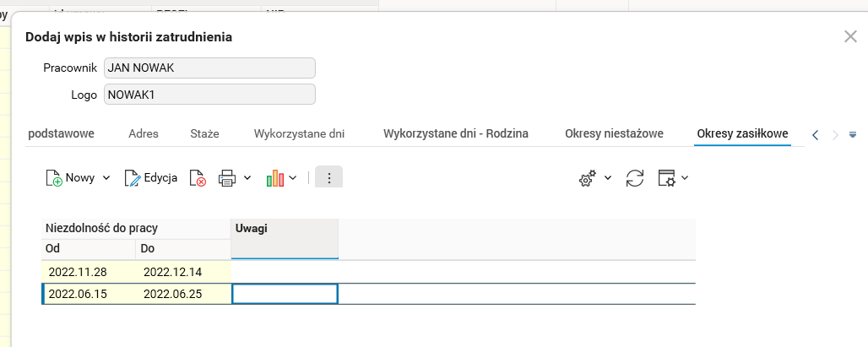The height and width of the screenshot is (347, 868).
Task: Click the Uwagi column header
Action: [285, 229]
